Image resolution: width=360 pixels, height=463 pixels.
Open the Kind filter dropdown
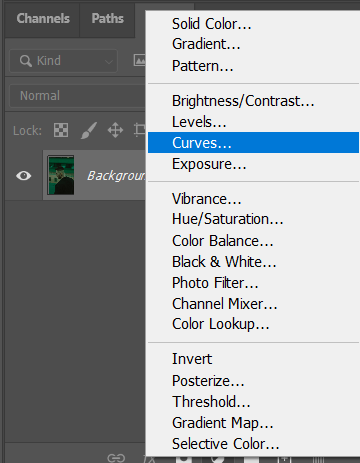(63, 61)
